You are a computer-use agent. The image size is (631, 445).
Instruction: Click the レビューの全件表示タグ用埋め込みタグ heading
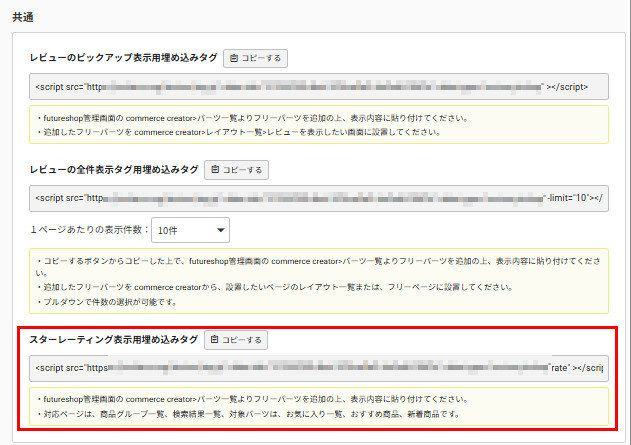point(114,170)
